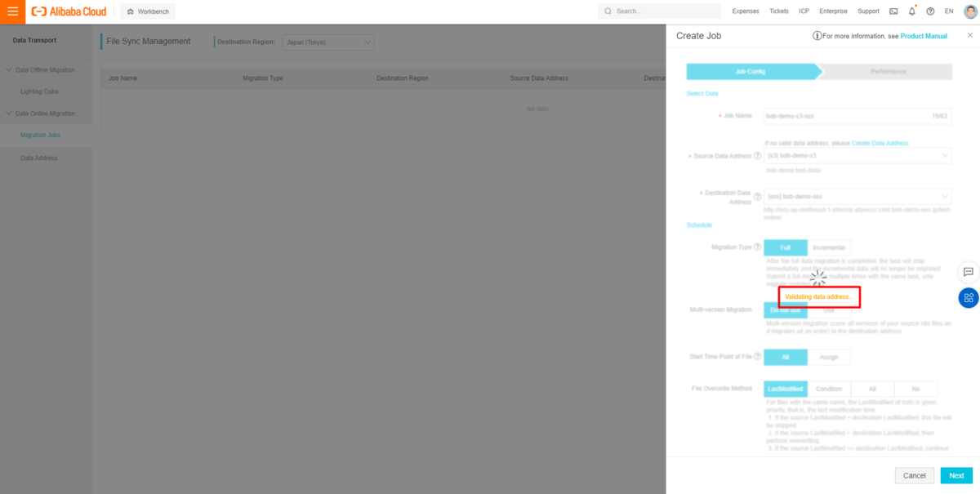
Task: Open the feedback chat bubble icon
Action: click(x=969, y=272)
